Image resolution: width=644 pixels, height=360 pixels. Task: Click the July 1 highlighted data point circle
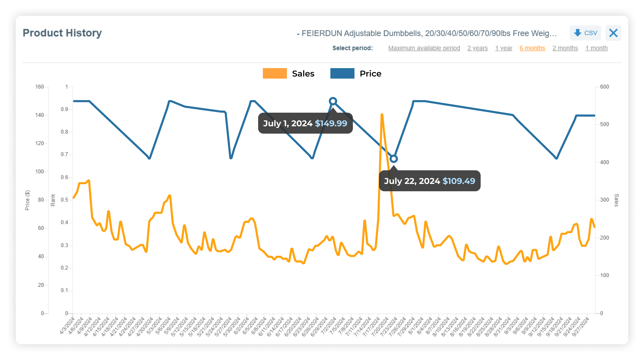point(333,100)
